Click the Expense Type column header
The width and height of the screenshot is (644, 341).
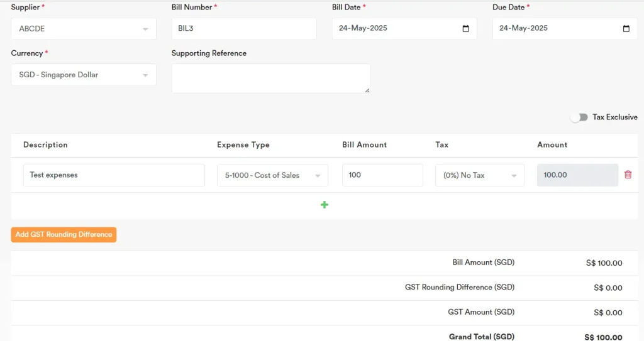point(243,144)
